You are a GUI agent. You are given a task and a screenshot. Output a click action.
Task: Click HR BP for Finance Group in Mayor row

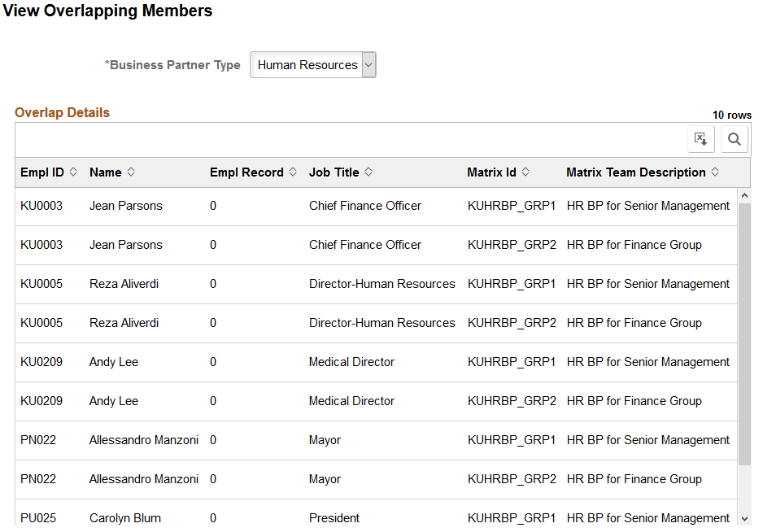[x=634, y=479]
